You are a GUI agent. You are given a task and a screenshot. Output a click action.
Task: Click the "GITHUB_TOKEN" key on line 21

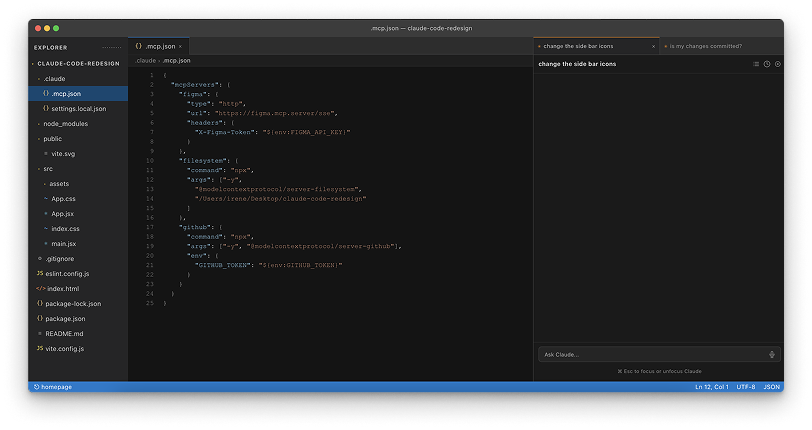point(222,265)
